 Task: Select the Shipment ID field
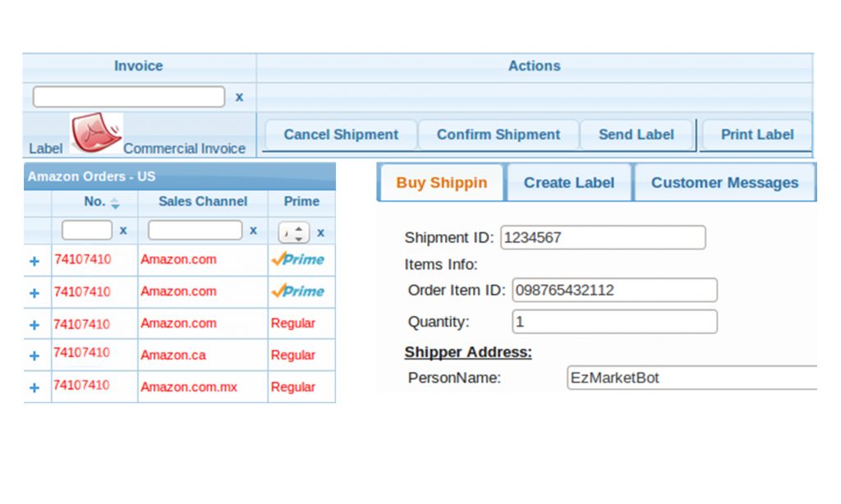pyautogui.click(x=603, y=237)
